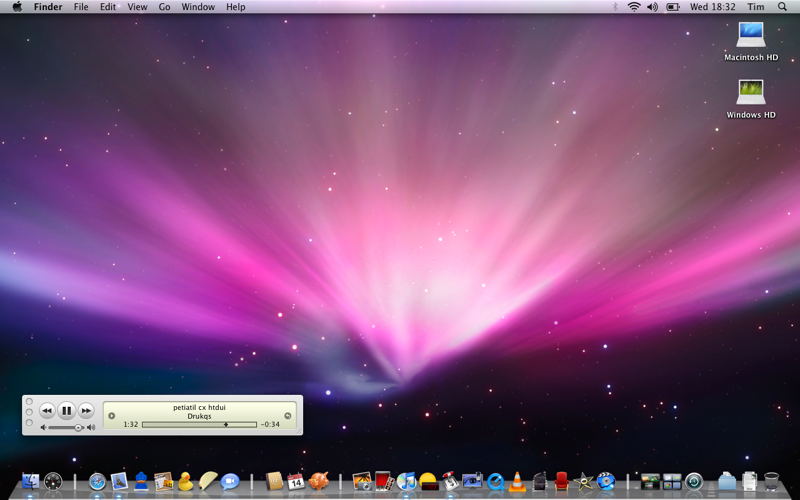800x500 pixels.
Task: Open the taco icon app in Dock
Action: coord(208,481)
